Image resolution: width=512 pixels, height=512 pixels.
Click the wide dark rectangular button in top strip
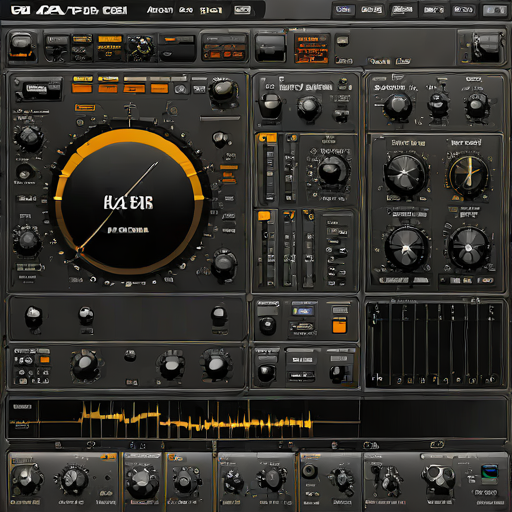coord(270,48)
